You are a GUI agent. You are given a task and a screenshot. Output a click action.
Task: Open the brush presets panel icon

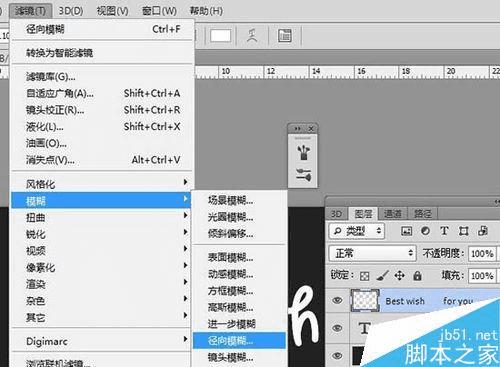(x=303, y=153)
